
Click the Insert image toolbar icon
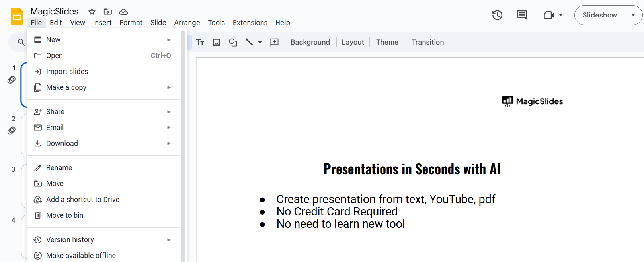[217, 42]
